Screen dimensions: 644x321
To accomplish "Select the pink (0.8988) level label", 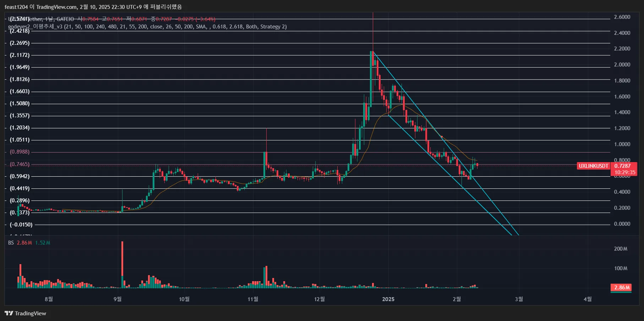I will 20,152.
